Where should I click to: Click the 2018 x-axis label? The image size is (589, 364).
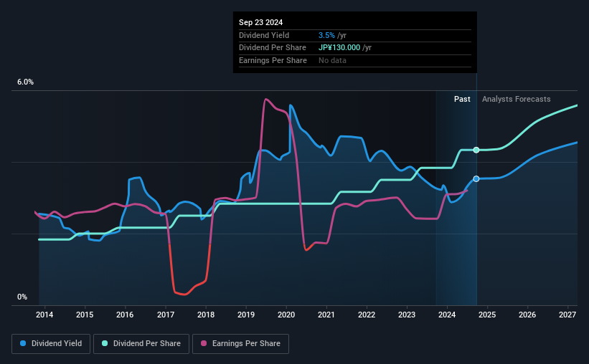[206, 315]
